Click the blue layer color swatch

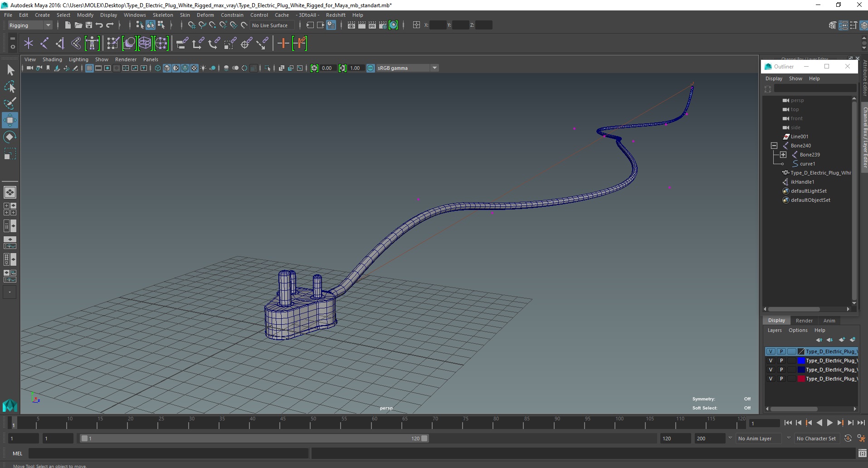pos(801,361)
